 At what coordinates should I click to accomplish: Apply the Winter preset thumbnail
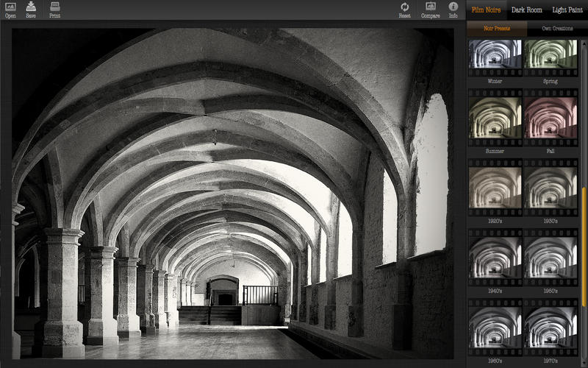pos(495,55)
